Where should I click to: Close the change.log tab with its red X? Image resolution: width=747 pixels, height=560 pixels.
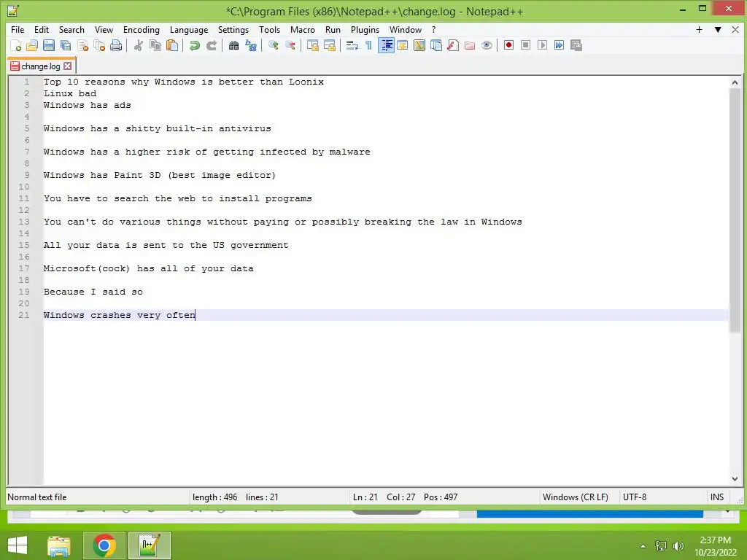pyautogui.click(x=68, y=66)
